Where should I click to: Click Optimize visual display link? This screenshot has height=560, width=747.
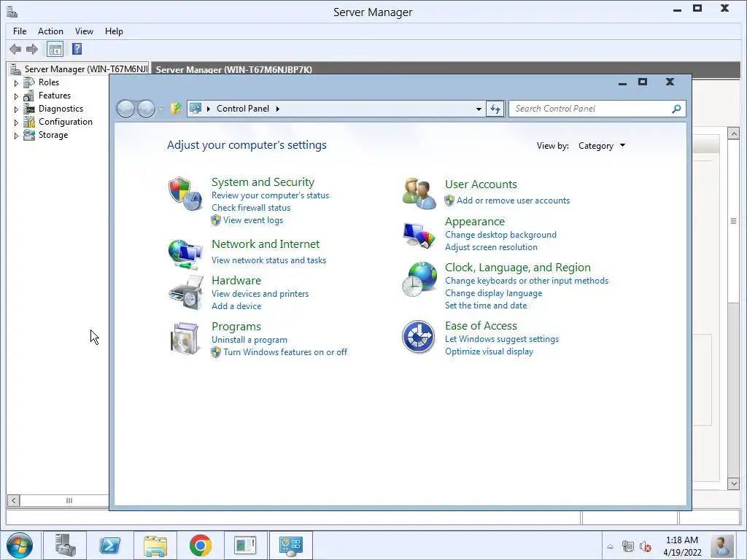489,351
